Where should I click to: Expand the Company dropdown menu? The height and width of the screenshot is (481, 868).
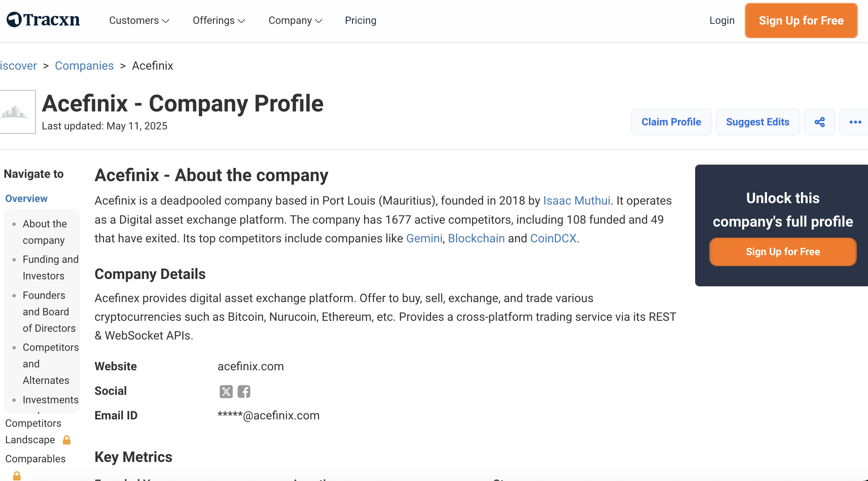[x=295, y=21]
